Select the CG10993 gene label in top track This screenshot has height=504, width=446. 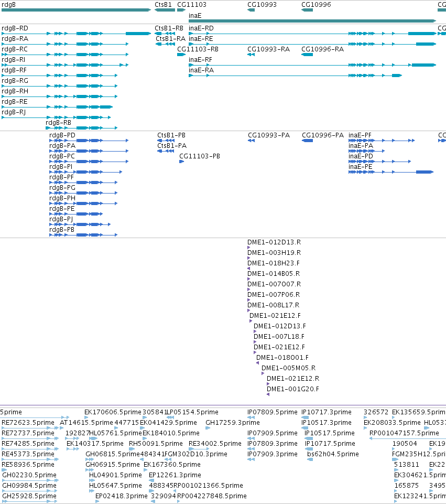tap(262, 5)
